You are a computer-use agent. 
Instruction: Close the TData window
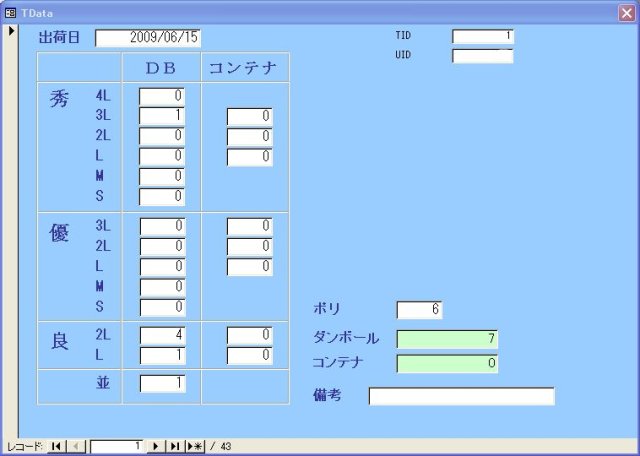[627, 13]
